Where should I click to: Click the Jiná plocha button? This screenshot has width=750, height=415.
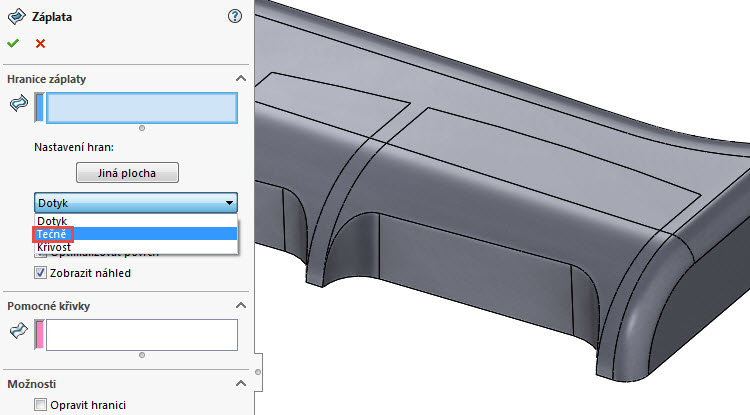(x=127, y=173)
